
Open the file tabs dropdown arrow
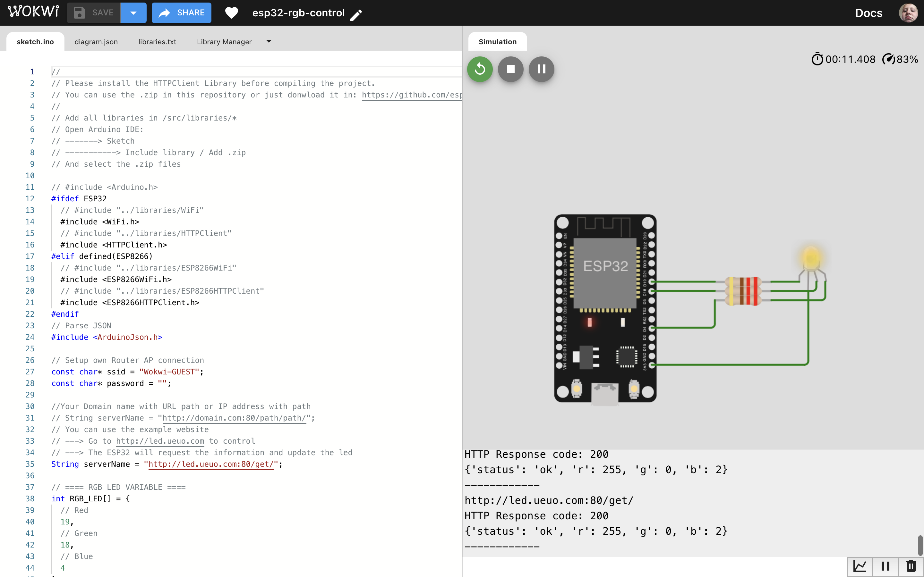[x=269, y=41]
